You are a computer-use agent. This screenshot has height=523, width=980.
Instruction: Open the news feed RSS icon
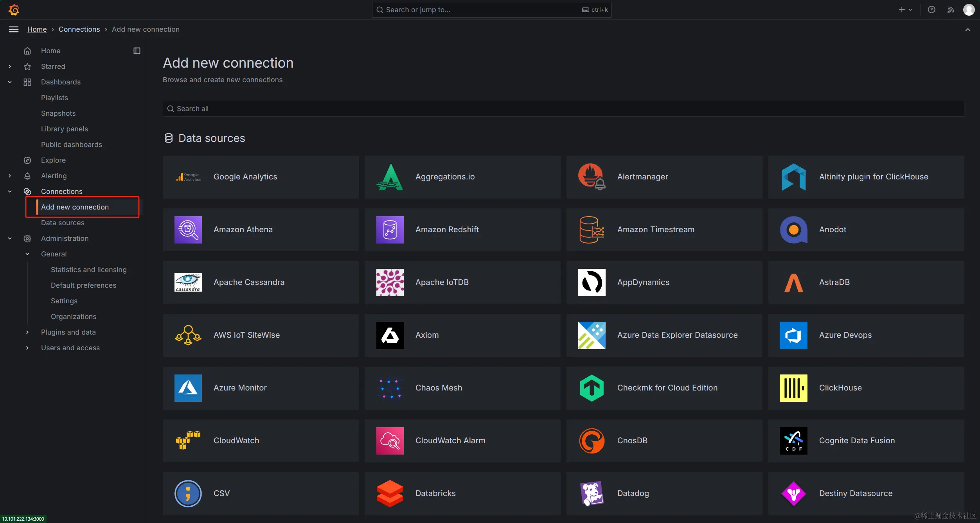pyautogui.click(x=950, y=10)
